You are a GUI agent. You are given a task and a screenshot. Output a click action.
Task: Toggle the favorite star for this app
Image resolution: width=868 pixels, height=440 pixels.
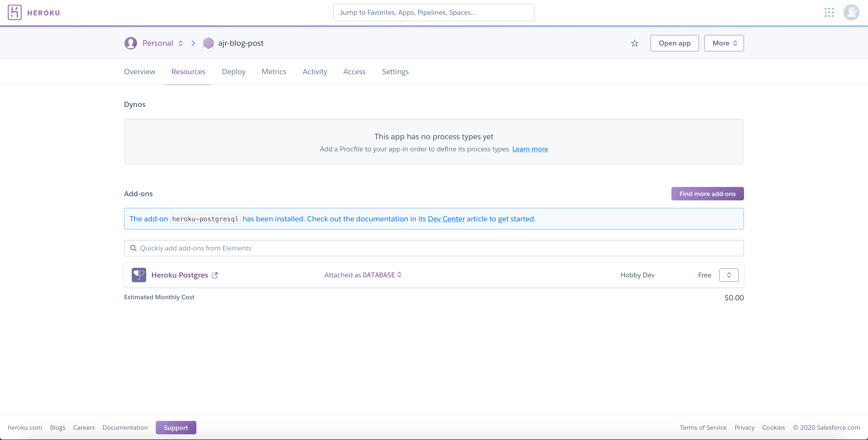(x=634, y=43)
